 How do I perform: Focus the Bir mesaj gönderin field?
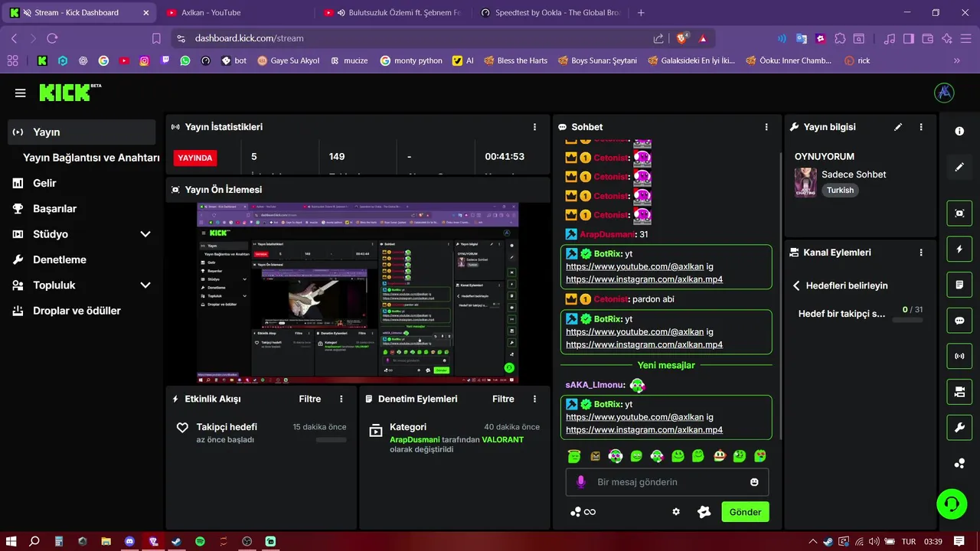click(x=667, y=482)
